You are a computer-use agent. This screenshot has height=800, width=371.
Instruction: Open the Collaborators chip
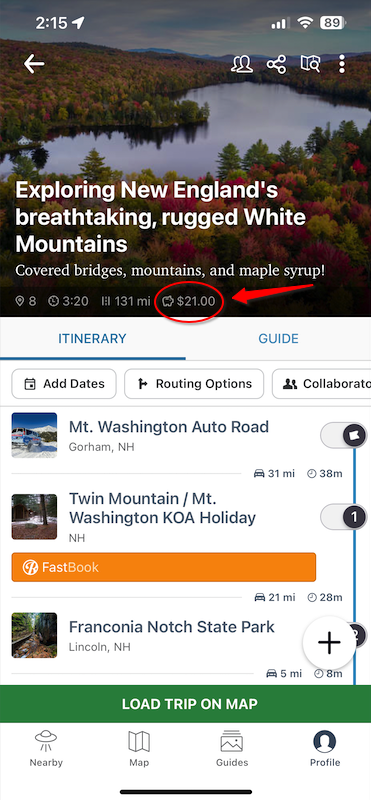coord(321,384)
